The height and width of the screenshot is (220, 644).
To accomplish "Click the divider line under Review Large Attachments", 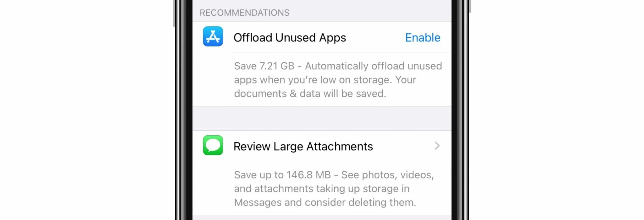I will tap(342, 161).
